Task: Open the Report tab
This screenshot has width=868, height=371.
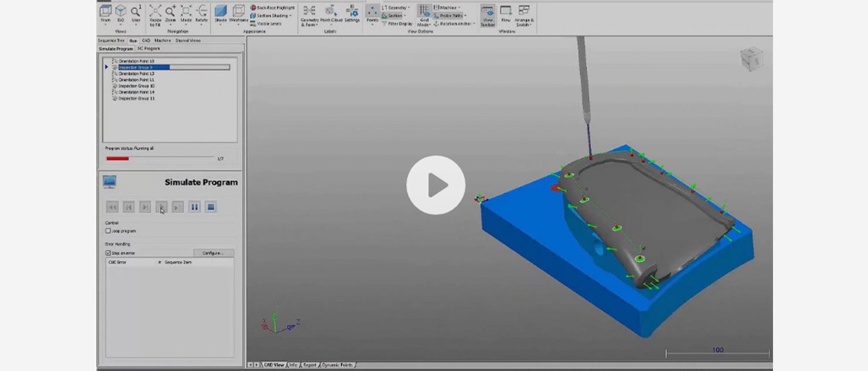Action: pos(309,365)
